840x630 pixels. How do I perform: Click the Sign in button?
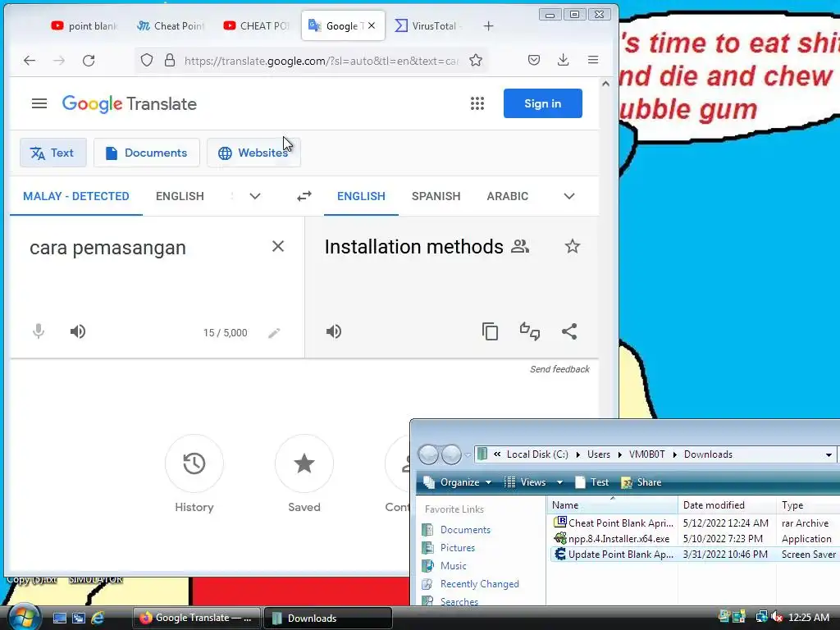click(543, 103)
